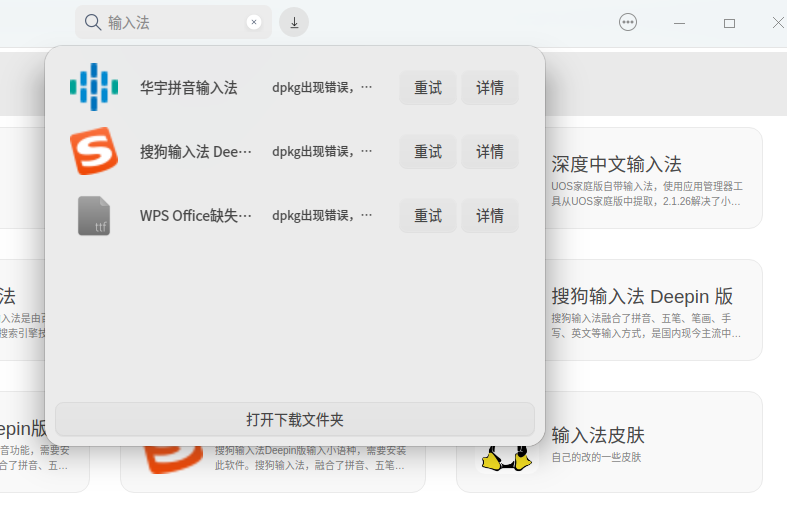Minimize the app store window

point(679,23)
